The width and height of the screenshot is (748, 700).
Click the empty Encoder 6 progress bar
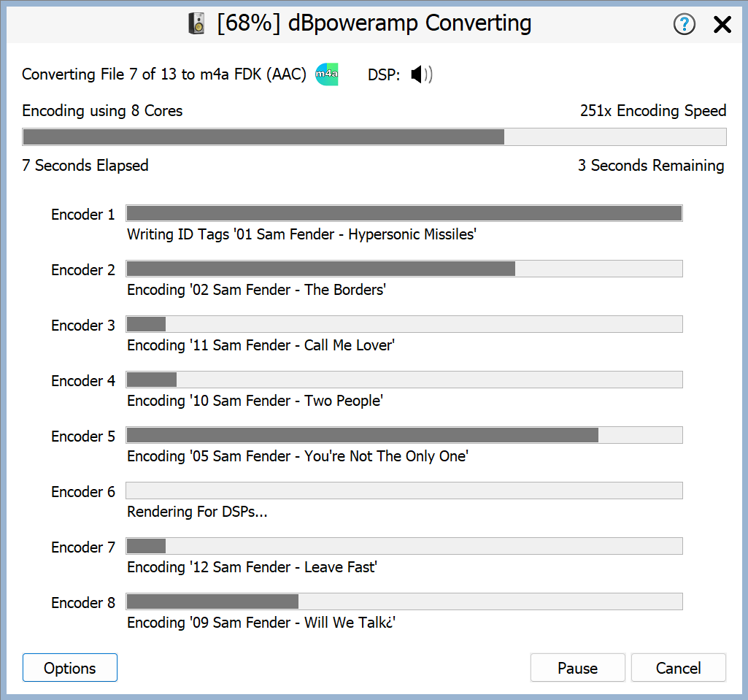tap(404, 491)
